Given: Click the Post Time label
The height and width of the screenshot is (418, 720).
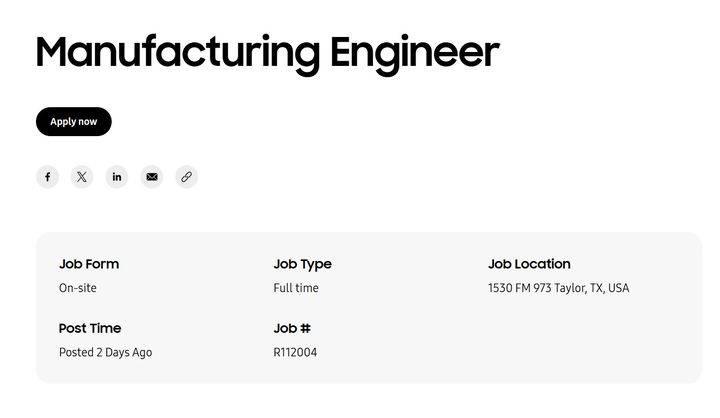Looking at the screenshot, I should (x=90, y=328).
